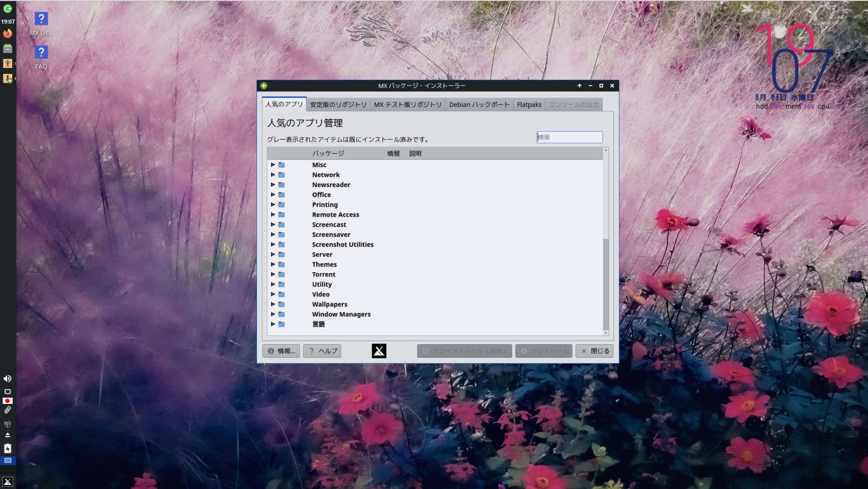868x489 pixels.
Task: Click the network connection tray icon
Action: [x=8, y=391]
